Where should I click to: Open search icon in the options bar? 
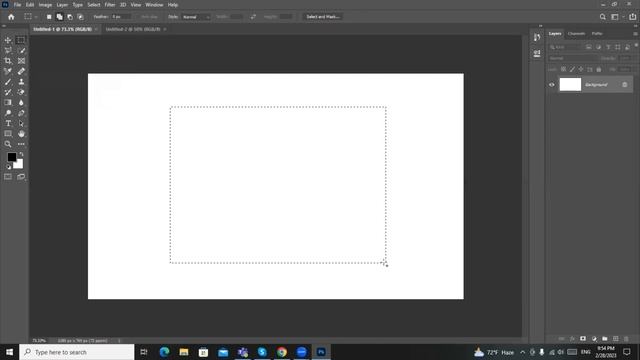(x=602, y=17)
